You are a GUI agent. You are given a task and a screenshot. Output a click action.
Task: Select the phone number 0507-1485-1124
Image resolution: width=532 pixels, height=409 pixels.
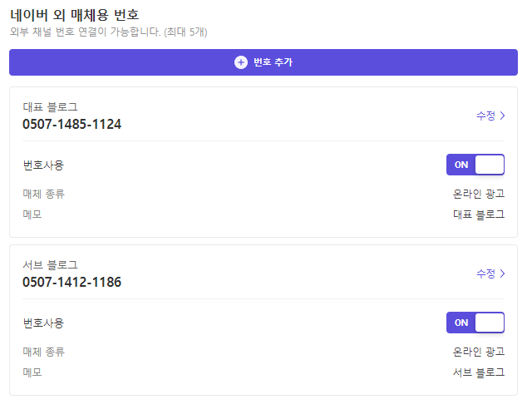point(71,124)
